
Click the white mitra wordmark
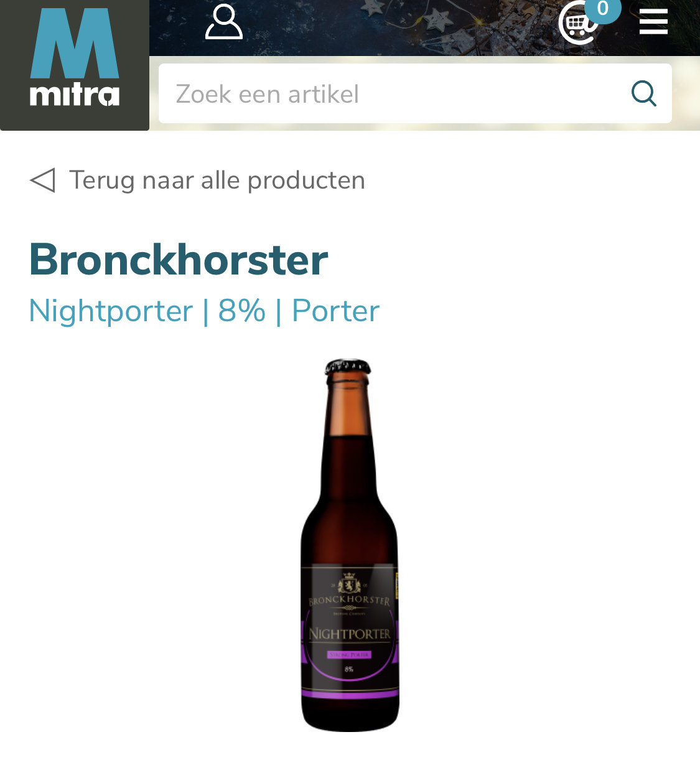click(75, 95)
